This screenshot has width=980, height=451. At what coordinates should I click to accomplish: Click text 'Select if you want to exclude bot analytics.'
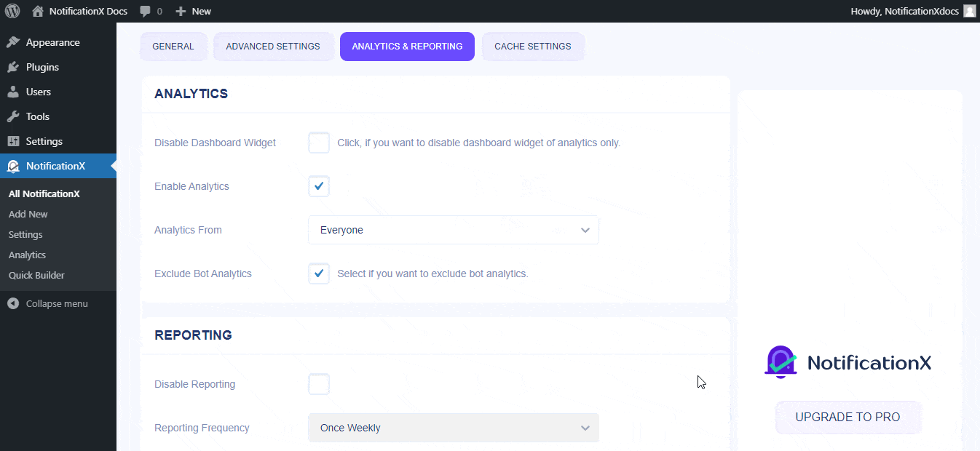click(x=433, y=274)
